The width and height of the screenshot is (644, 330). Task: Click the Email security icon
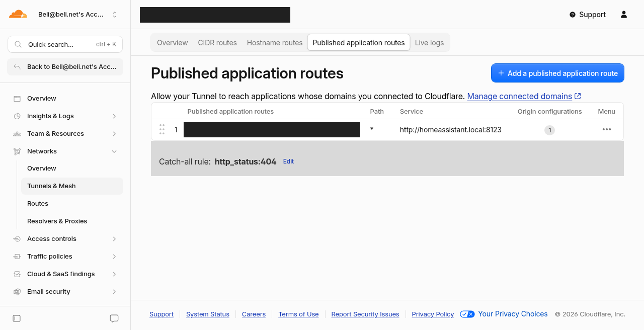click(x=17, y=292)
